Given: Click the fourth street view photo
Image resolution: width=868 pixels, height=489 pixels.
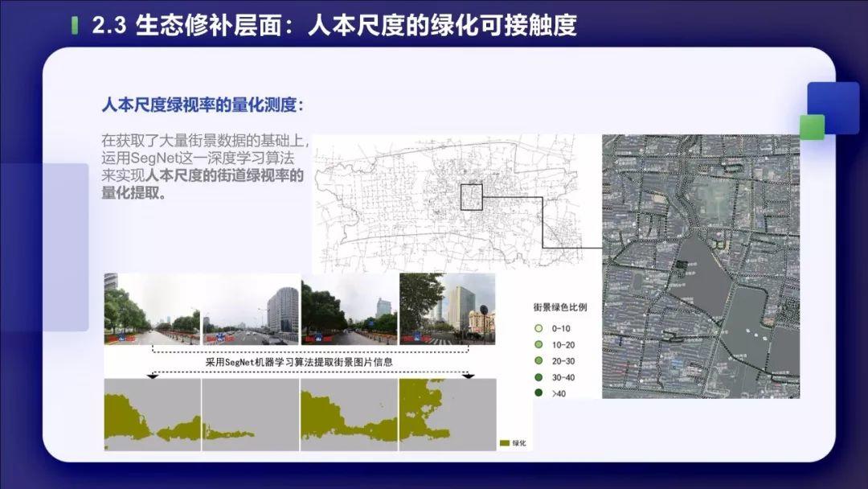Looking at the screenshot, I should [x=448, y=309].
